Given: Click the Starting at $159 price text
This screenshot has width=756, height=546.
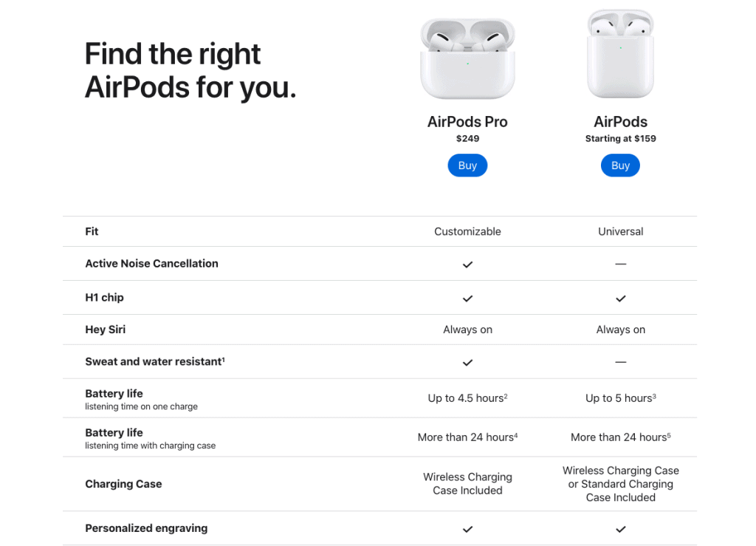Looking at the screenshot, I should 620,138.
